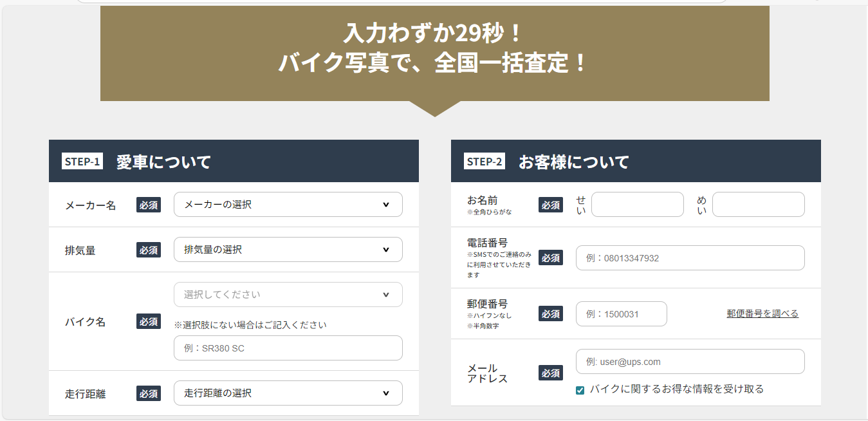
Task: Focus the せい last name field
Action: tap(638, 205)
